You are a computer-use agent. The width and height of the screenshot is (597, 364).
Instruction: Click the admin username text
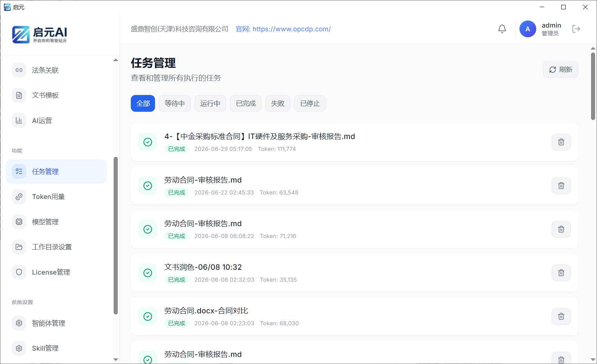tap(552, 25)
